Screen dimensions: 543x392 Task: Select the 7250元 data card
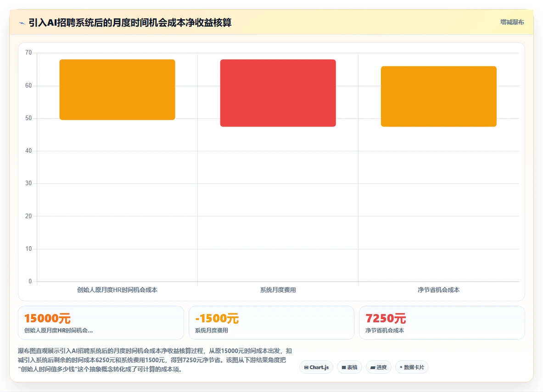click(x=442, y=322)
